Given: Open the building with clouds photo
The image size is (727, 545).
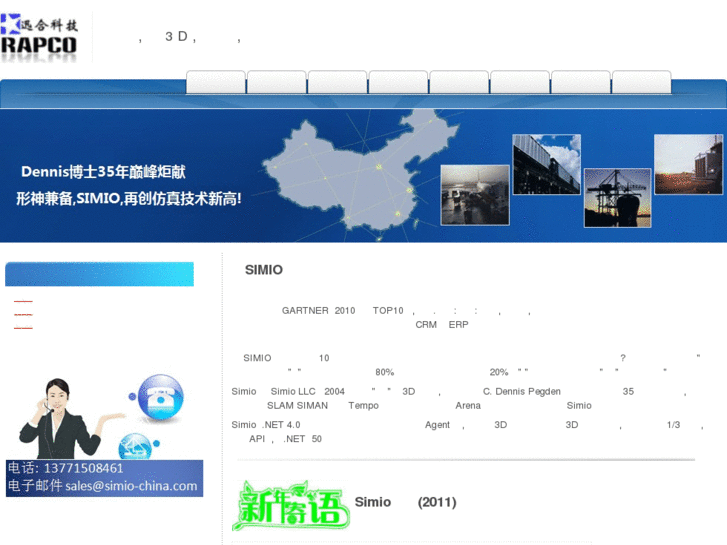Looking at the screenshot, I should [547, 164].
